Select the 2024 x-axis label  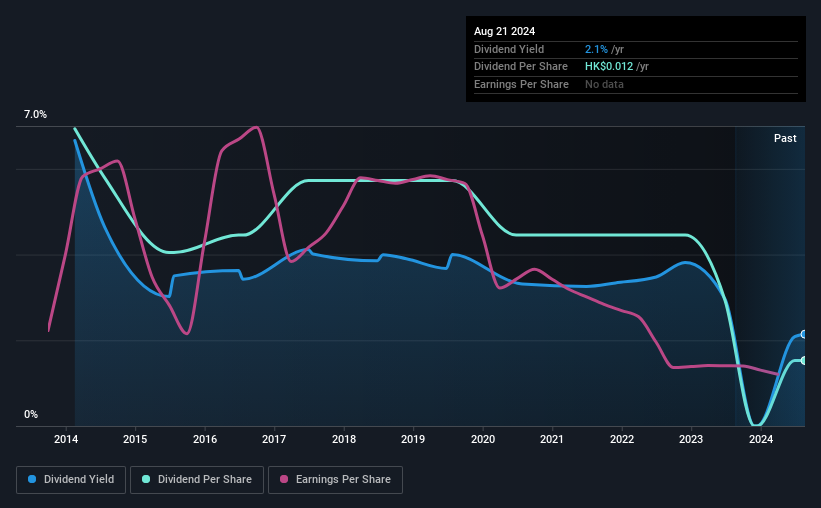[x=761, y=439]
